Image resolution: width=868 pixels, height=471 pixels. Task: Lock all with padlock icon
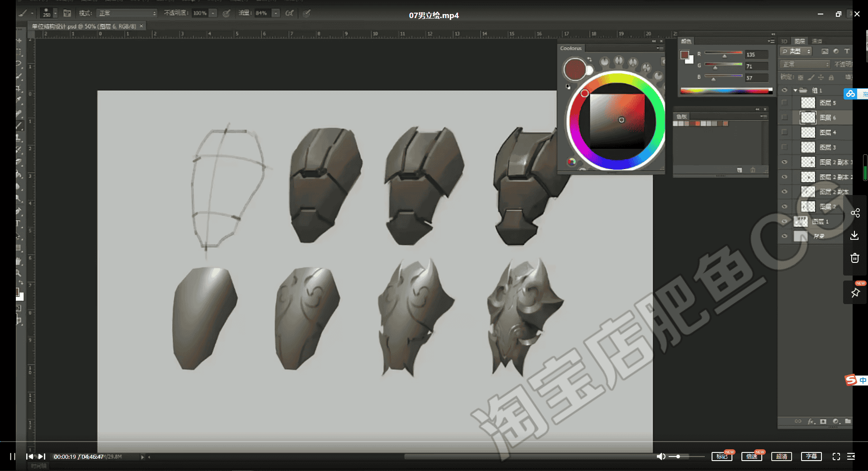pyautogui.click(x=831, y=77)
